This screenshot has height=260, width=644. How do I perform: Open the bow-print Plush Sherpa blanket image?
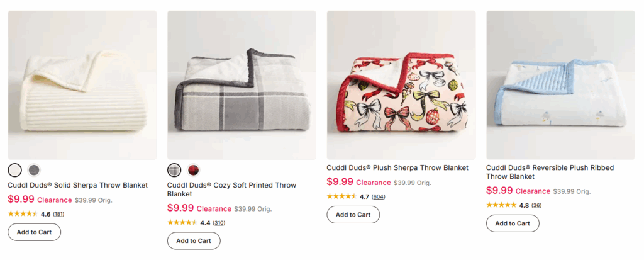[401, 85]
